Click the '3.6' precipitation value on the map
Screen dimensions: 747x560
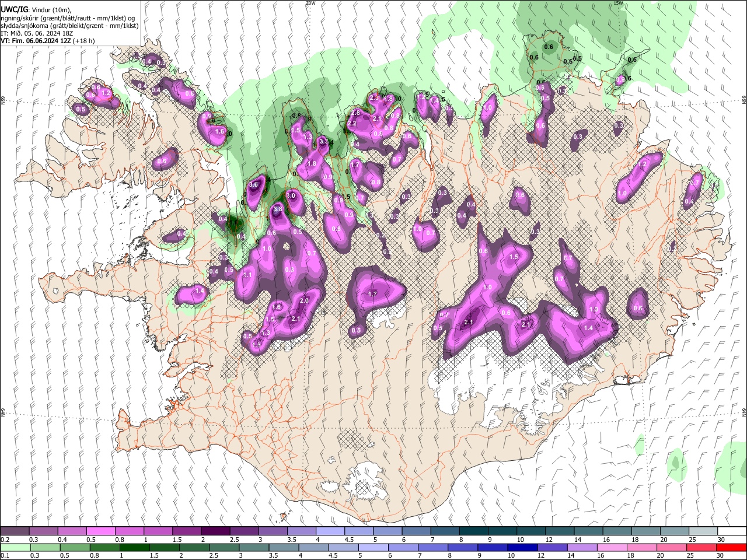coord(253,184)
